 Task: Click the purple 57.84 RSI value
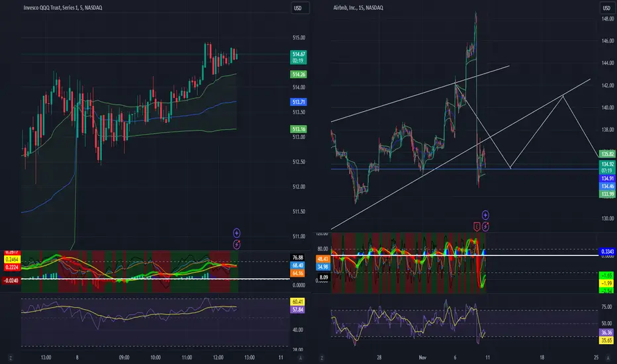[x=297, y=310]
